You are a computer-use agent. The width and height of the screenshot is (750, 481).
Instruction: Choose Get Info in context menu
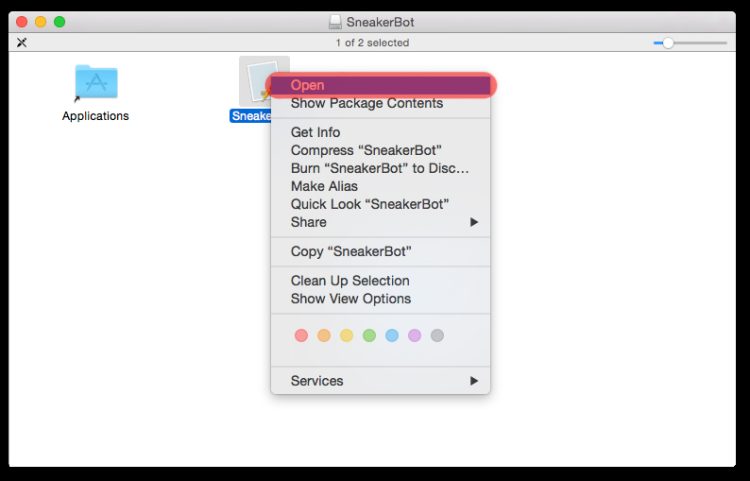(315, 132)
